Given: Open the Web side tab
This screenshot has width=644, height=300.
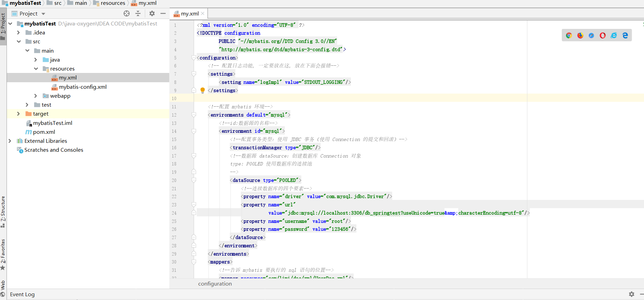Looking at the screenshot, I should pos(3,288).
